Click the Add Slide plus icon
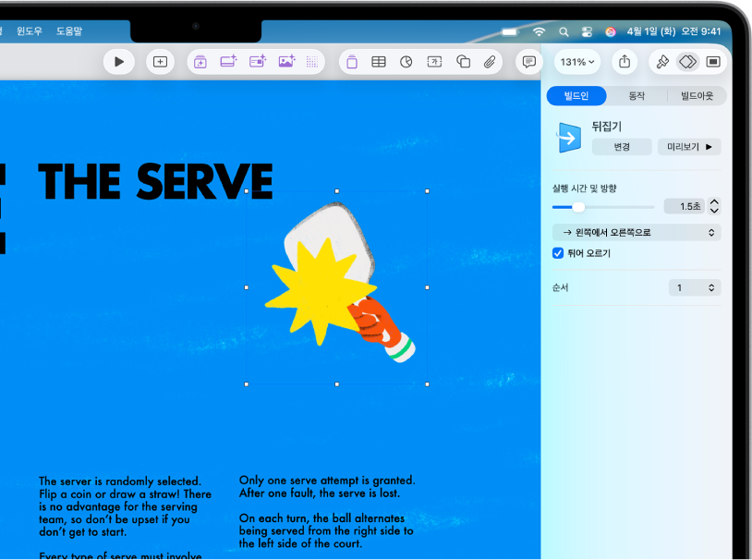Screen dimensions: 752x560 [160, 62]
